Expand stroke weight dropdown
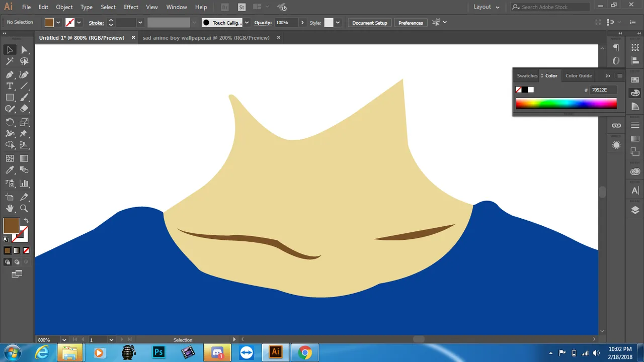 [140, 23]
